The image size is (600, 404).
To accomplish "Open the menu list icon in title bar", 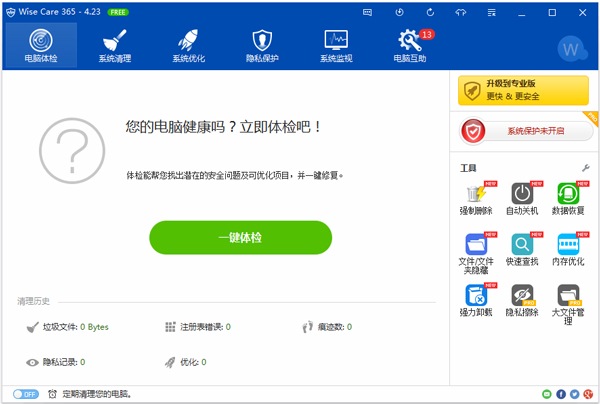I will click(x=492, y=13).
